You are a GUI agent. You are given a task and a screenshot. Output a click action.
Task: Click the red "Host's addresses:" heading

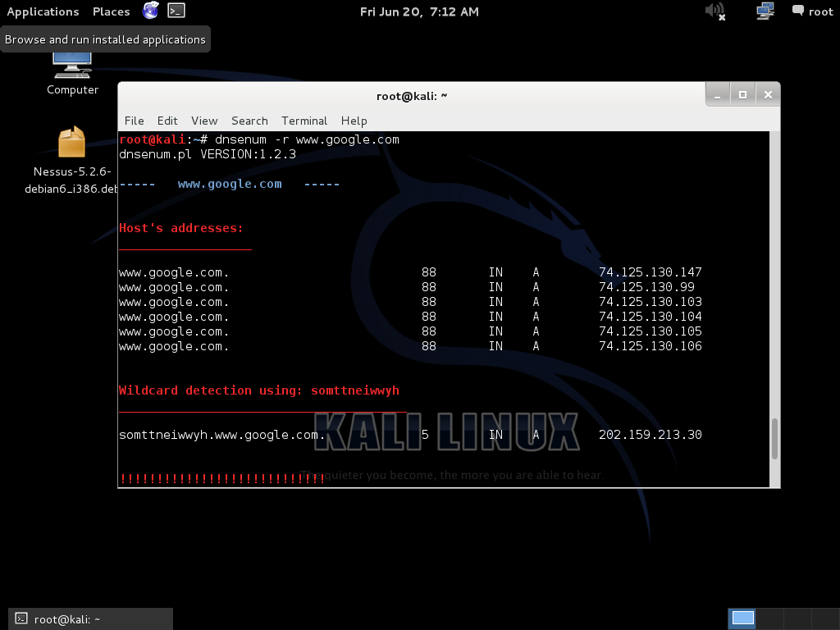[x=181, y=228]
